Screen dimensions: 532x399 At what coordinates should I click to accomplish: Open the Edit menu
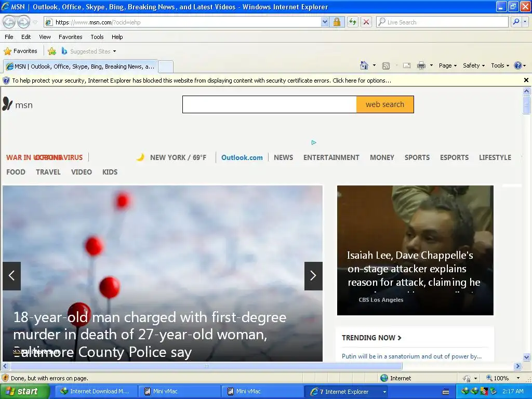pos(26,37)
